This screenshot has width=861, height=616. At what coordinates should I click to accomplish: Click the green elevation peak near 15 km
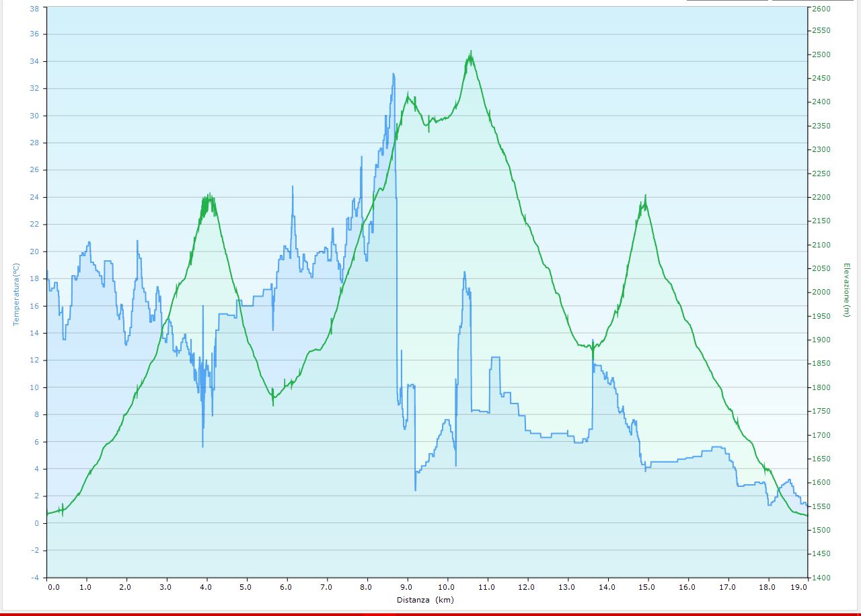point(645,197)
